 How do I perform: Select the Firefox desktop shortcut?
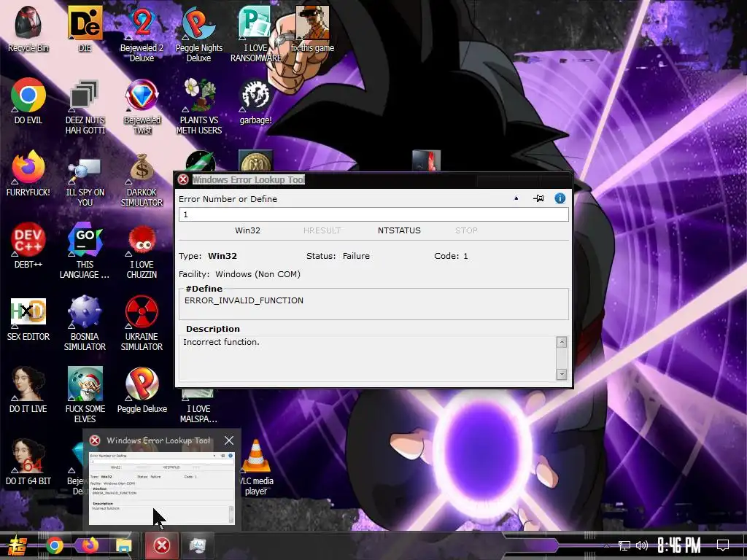click(x=28, y=173)
